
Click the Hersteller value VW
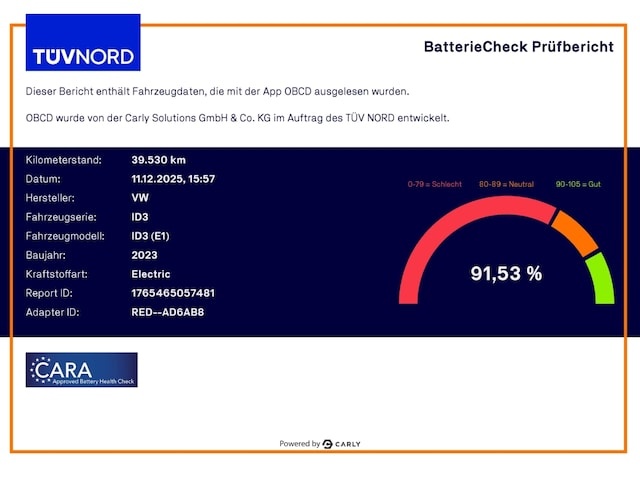(x=140, y=198)
